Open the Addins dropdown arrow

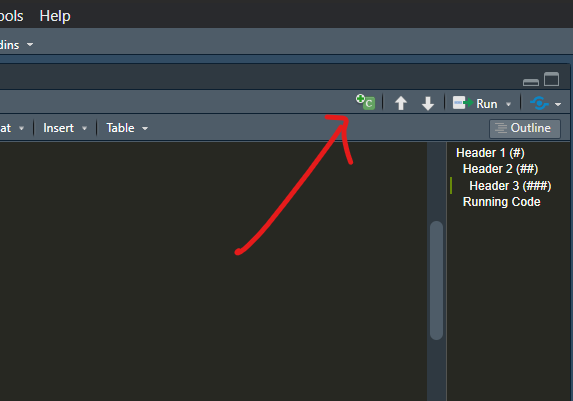pyautogui.click(x=30, y=45)
